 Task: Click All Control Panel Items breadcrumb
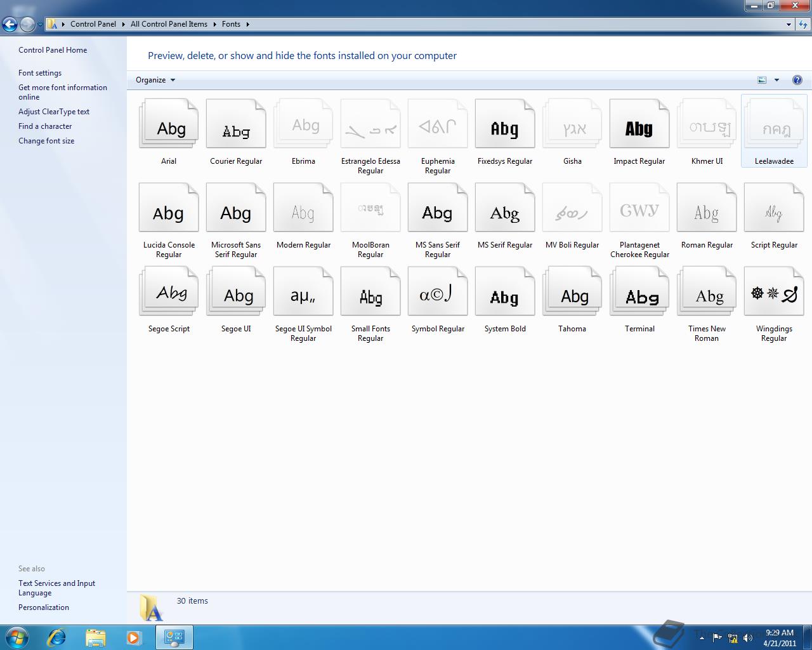pyautogui.click(x=169, y=24)
